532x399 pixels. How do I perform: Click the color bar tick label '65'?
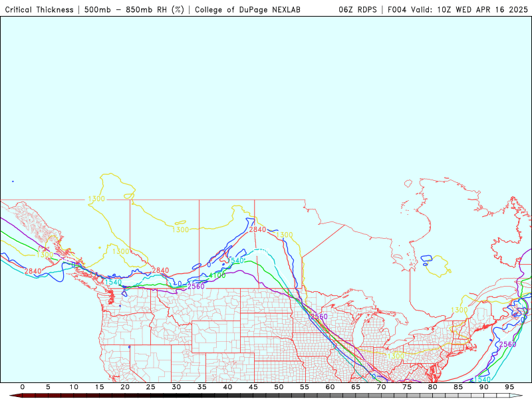(356, 387)
